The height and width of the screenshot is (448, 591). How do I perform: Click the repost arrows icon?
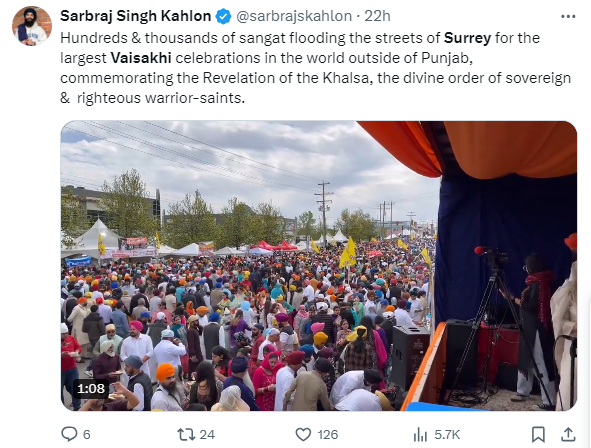coord(186,434)
